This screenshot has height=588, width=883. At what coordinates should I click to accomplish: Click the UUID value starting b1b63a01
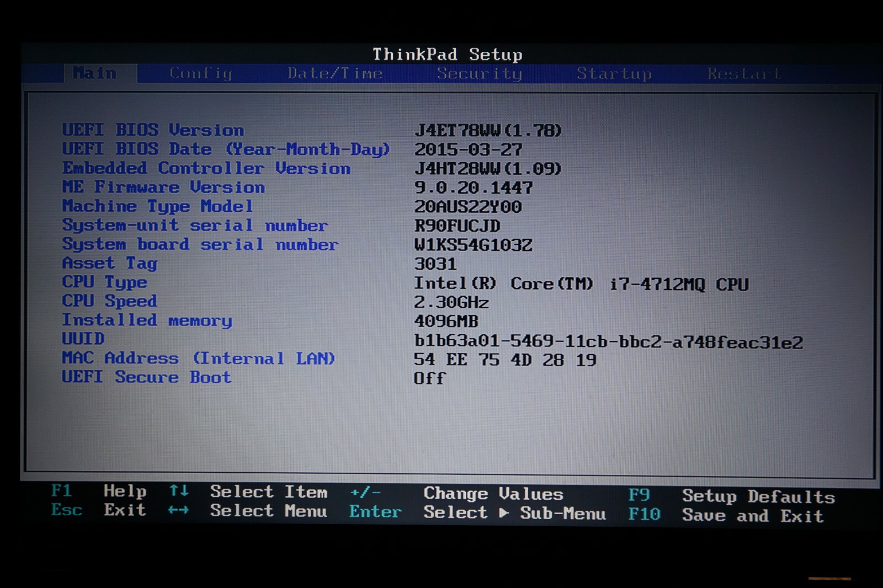pyautogui.click(x=609, y=342)
